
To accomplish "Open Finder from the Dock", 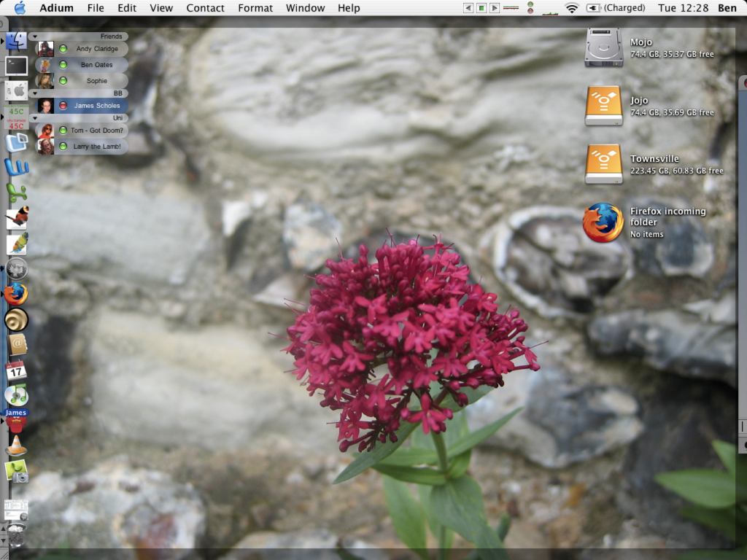I will click(16, 41).
